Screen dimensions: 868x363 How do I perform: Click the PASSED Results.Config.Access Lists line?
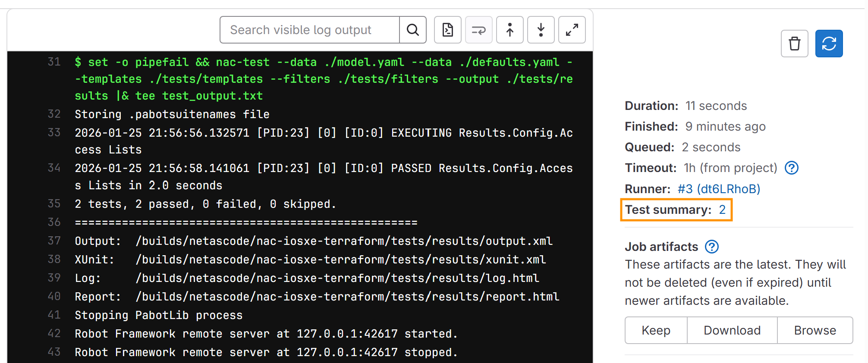pyautogui.click(x=324, y=177)
